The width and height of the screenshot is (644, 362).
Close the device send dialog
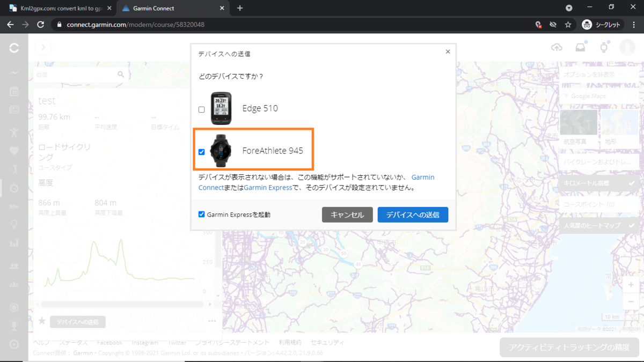[x=448, y=51]
